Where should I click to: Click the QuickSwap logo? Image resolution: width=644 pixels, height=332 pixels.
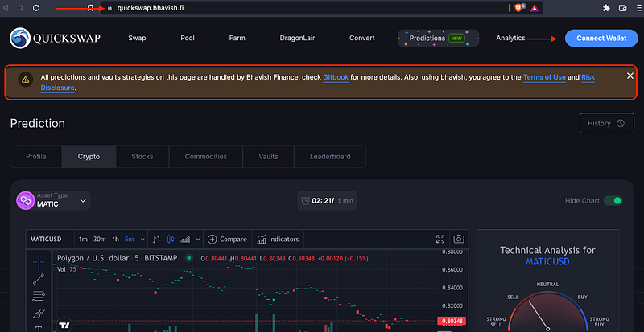[55, 38]
